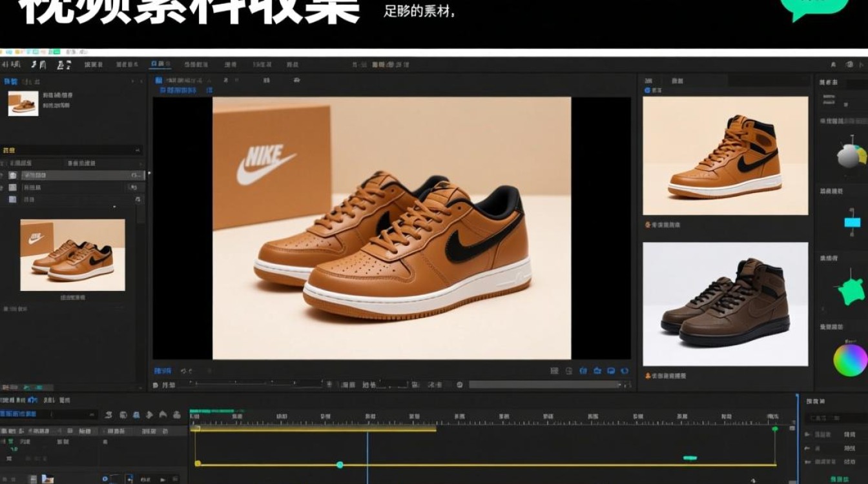The width and height of the screenshot is (868, 484).
Task: Select the tan high-top sneaker thumbnail
Action: click(725, 156)
